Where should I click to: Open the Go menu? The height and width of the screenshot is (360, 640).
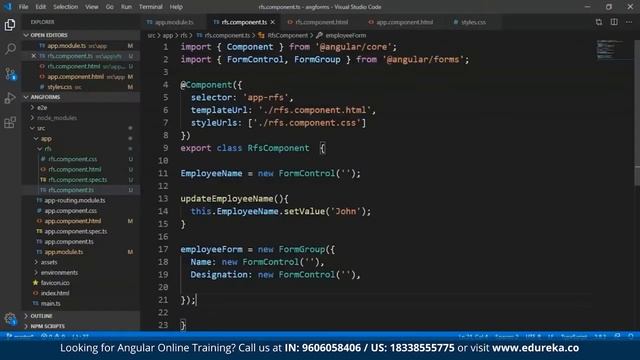pos(109,7)
